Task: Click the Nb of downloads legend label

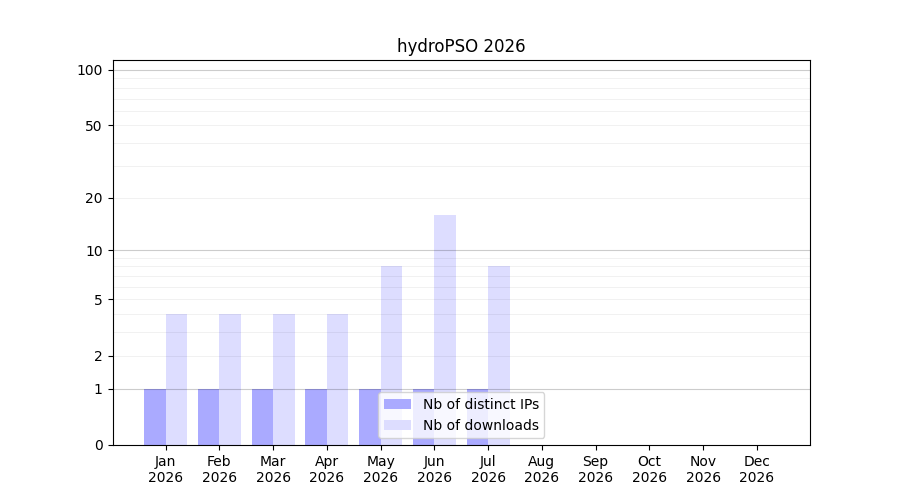Action: 481,425
